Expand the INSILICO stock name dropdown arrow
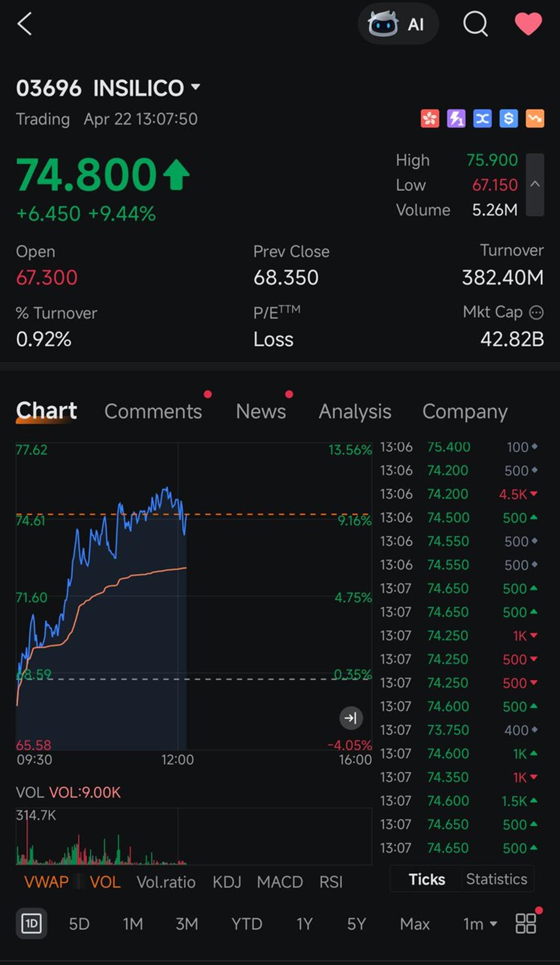This screenshot has width=560, height=965. point(196,87)
